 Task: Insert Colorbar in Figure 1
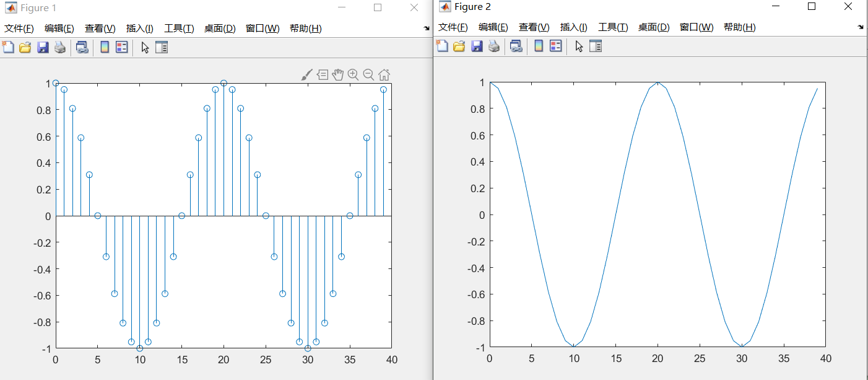[105, 47]
